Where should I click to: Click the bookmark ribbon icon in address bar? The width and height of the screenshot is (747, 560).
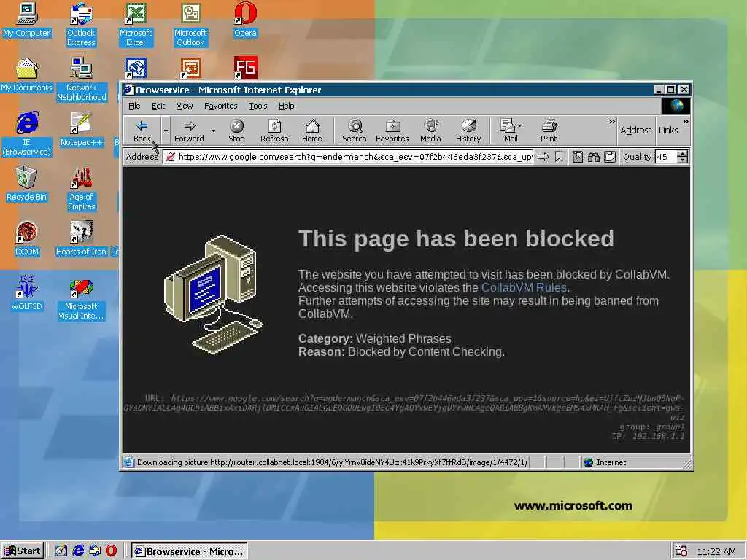(559, 157)
